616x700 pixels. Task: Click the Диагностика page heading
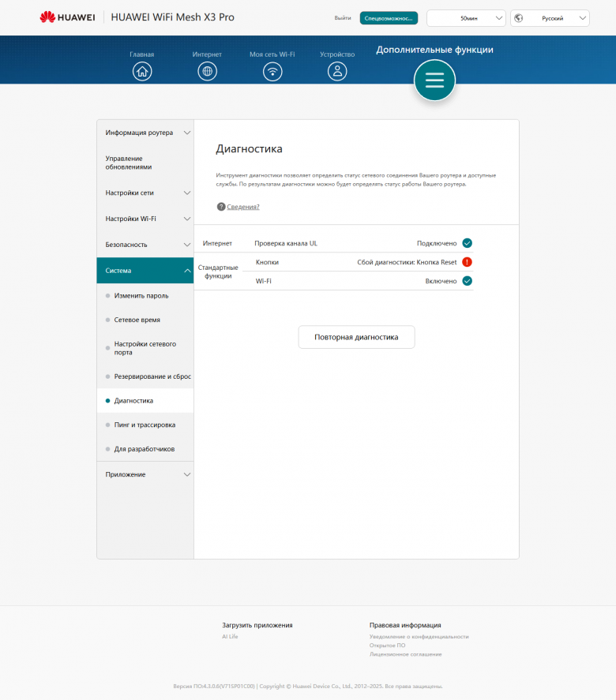pyautogui.click(x=250, y=148)
